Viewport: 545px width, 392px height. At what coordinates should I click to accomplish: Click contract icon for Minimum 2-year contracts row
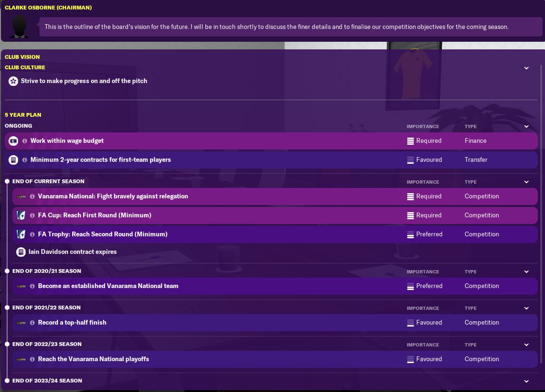[x=13, y=160]
